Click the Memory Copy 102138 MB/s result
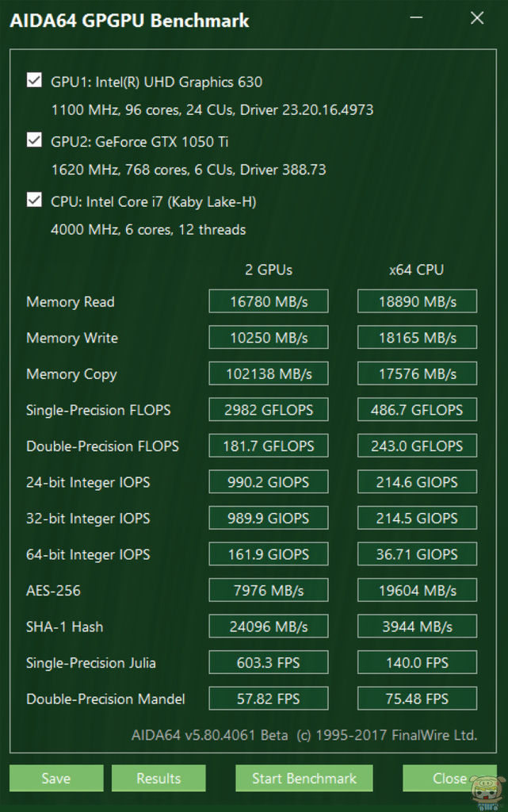This screenshot has width=508, height=812. tap(269, 374)
